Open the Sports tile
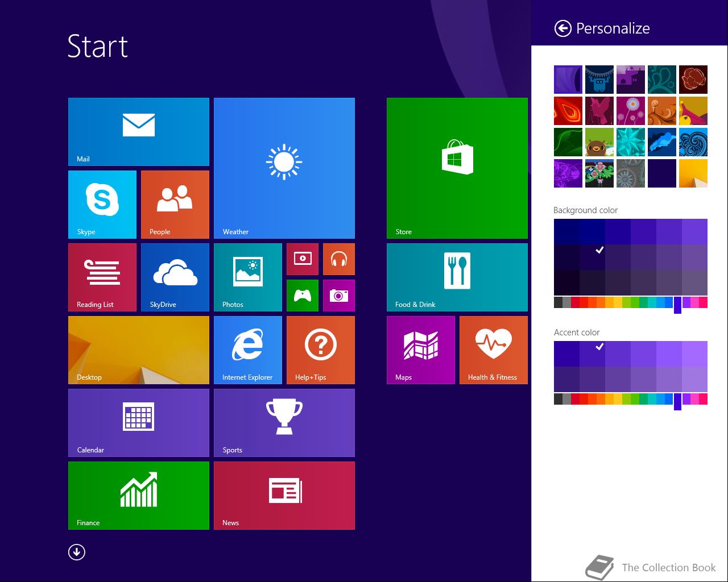728x582 pixels. click(284, 423)
